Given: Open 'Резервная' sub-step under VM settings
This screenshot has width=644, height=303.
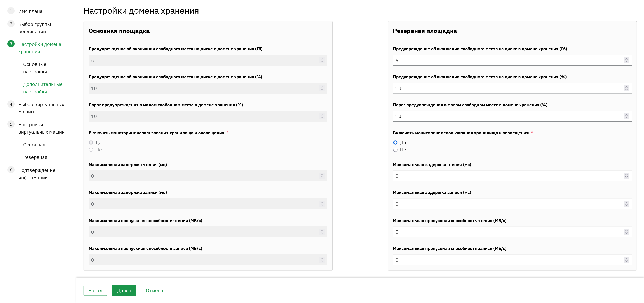Looking at the screenshot, I should click(x=35, y=157).
